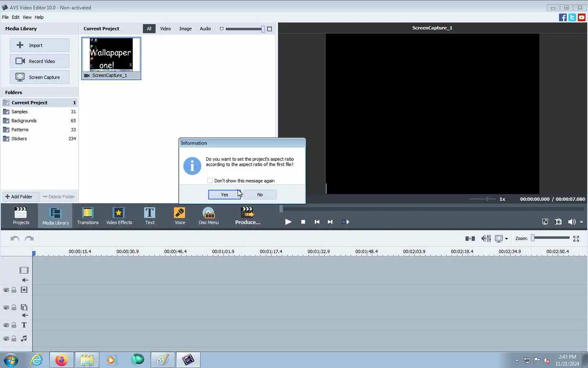The height and width of the screenshot is (368, 588).
Task: Show All media filter tab
Action: pyautogui.click(x=149, y=29)
